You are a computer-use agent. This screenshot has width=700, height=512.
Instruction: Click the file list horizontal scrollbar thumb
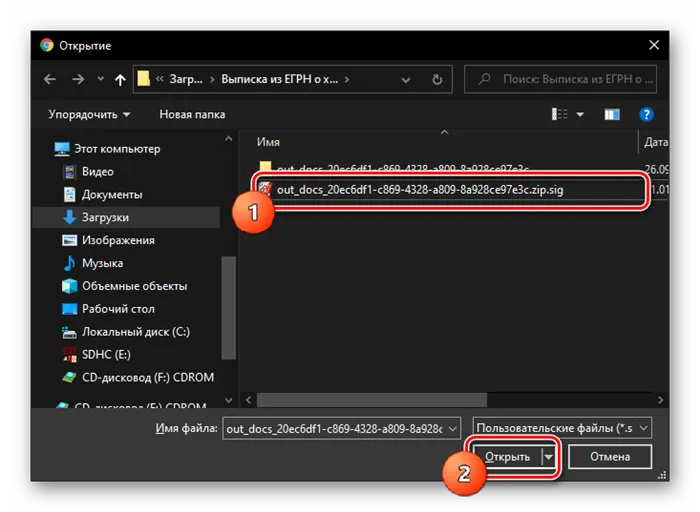pos(372,400)
